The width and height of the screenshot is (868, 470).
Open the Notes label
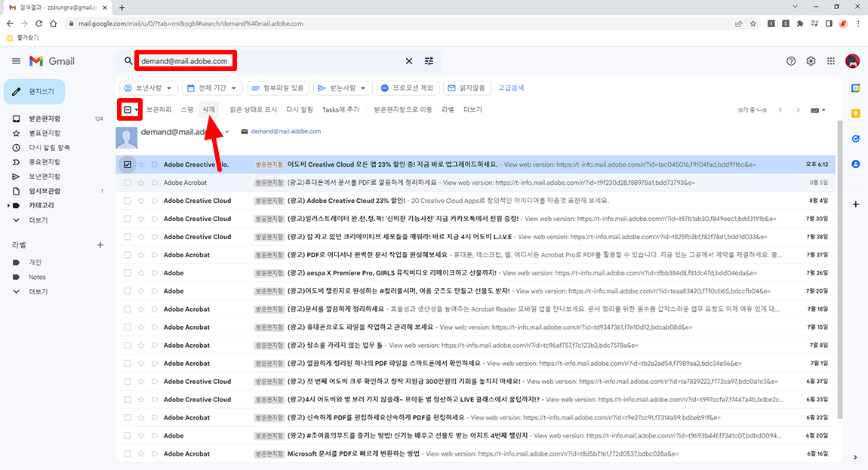tap(37, 277)
